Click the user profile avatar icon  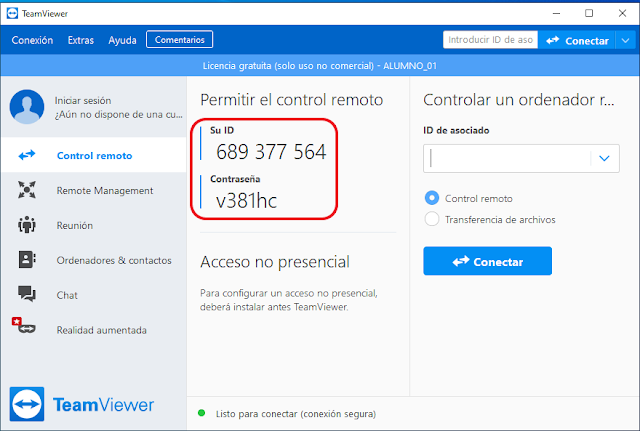tap(27, 107)
